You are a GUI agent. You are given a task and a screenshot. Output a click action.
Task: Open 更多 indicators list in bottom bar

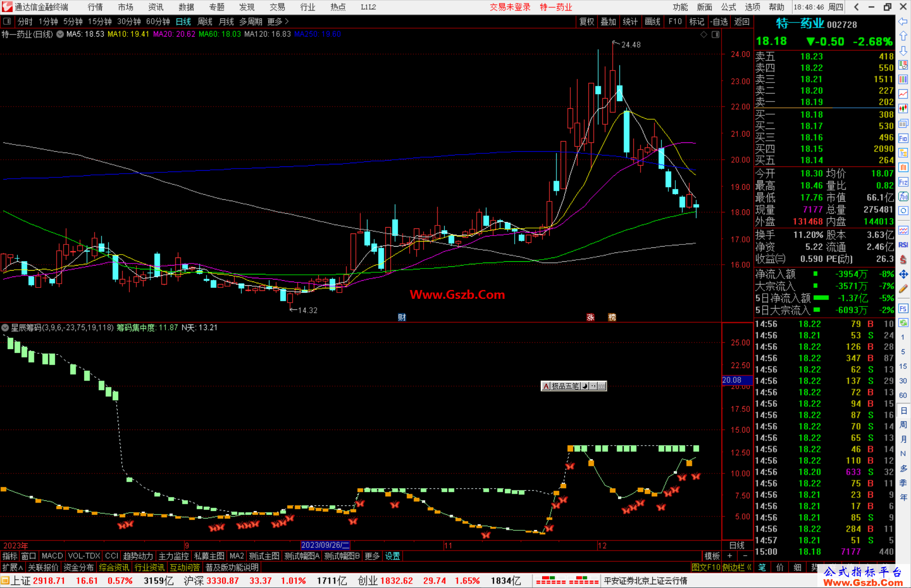tap(372, 556)
